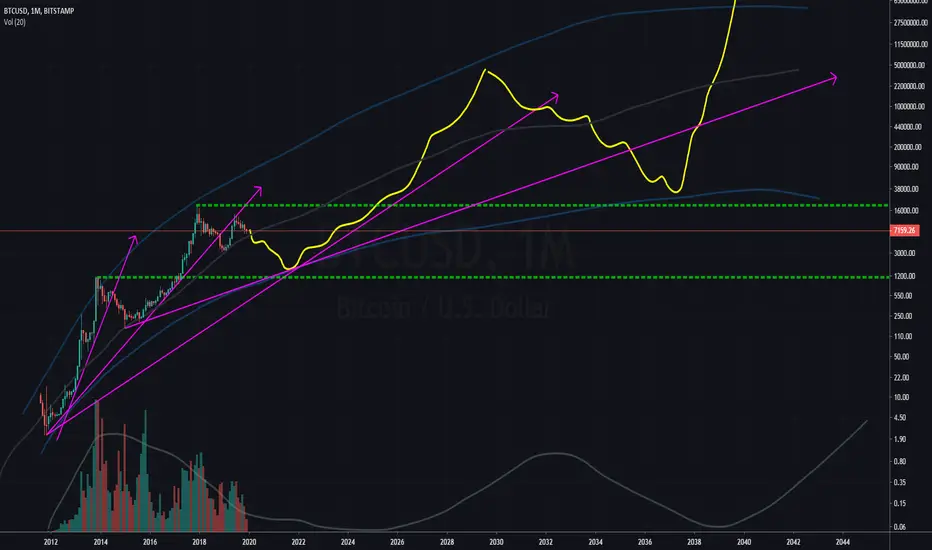The width and height of the screenshot is (932, 550).
Task: Click the 250.00 price scale value
Action: 903,316
